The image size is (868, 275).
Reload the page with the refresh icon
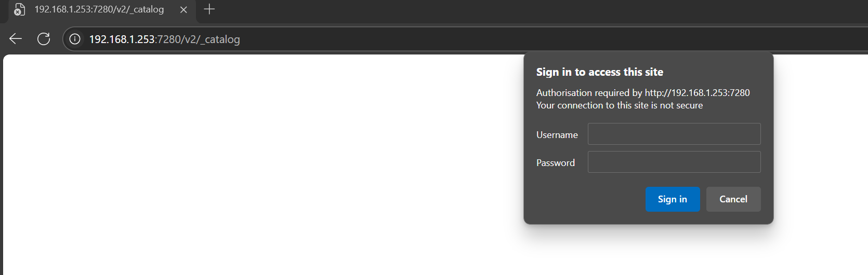pos(44,39)
